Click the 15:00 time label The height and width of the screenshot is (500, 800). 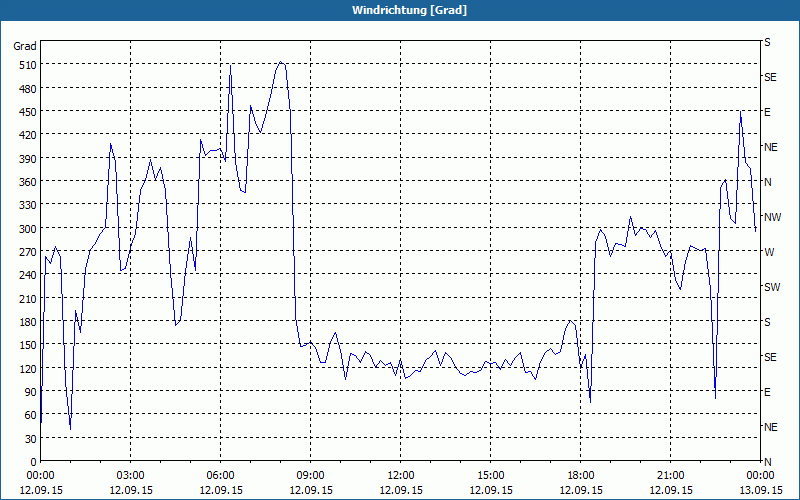click(490, 476)
